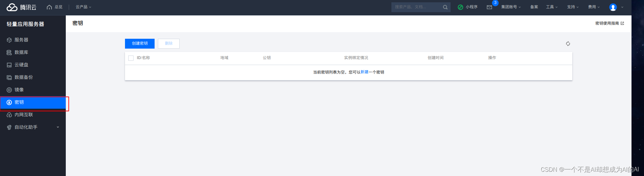Screen dimensions: 644x176
Task: Open the 小程序 mini program icon
Action: [460, 7]
